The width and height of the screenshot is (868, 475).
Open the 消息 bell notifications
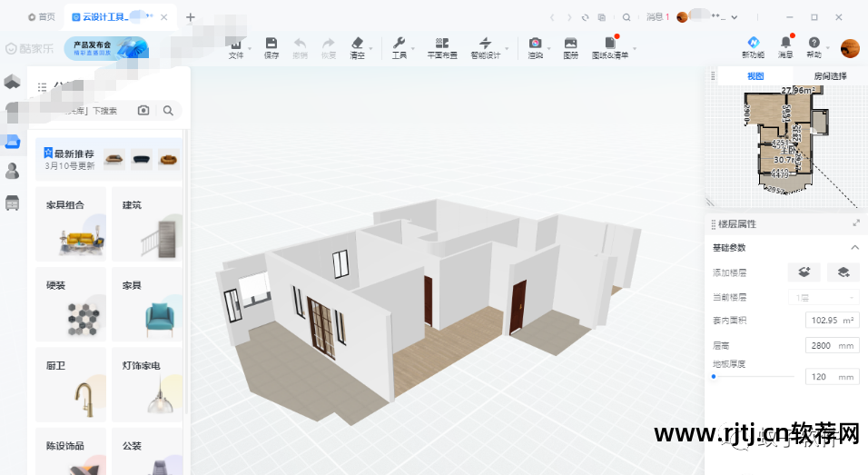point(785,43)
